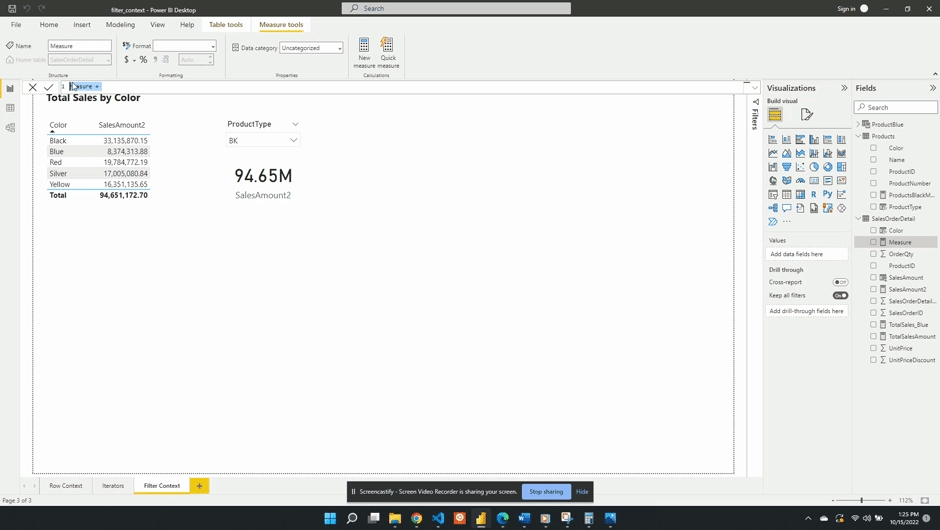This screenshot has width=940, height=530.
Task: Open the Data category dropdown
Action: pos(311,48)
